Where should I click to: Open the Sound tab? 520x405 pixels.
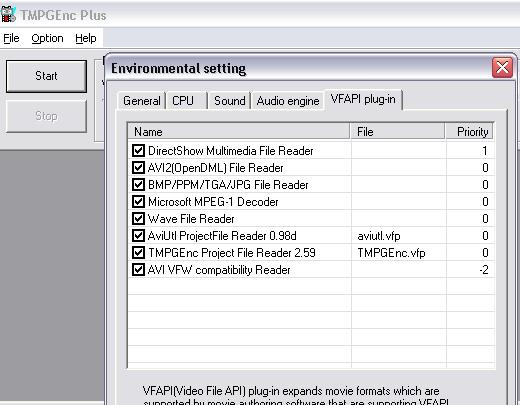(230, 101)
